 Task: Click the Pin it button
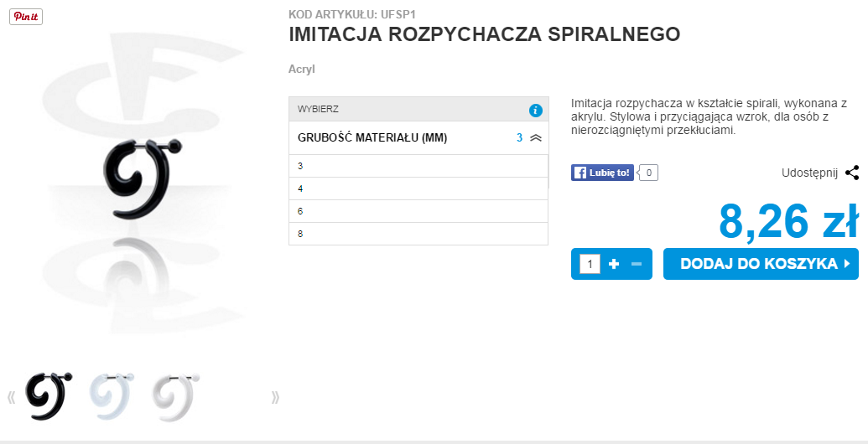tap(26, 17)
